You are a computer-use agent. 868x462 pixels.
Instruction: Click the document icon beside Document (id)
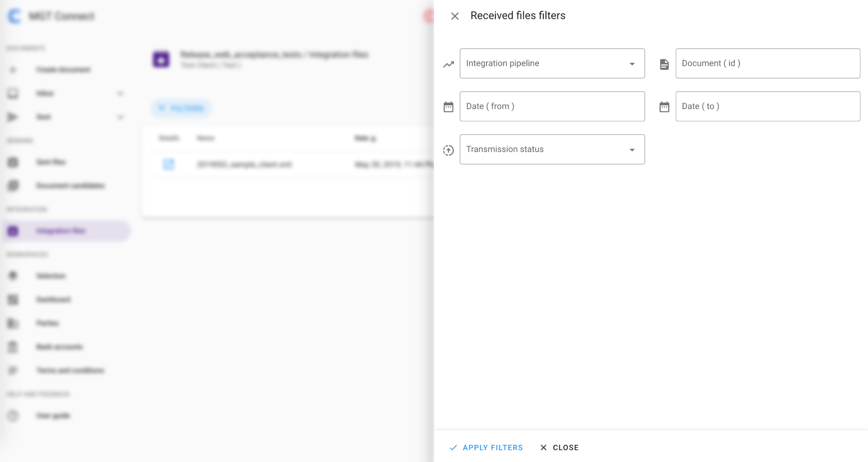click(664, 64)
